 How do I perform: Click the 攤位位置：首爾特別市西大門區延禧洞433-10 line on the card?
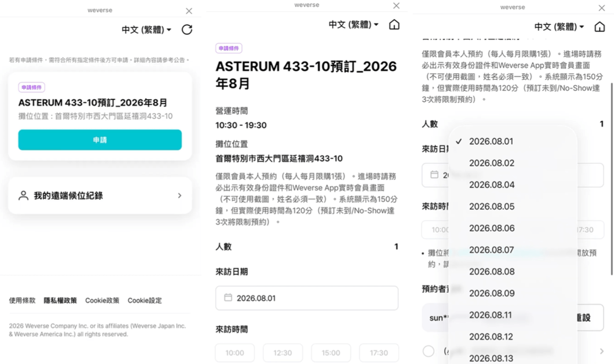click(x=95, y=116)
